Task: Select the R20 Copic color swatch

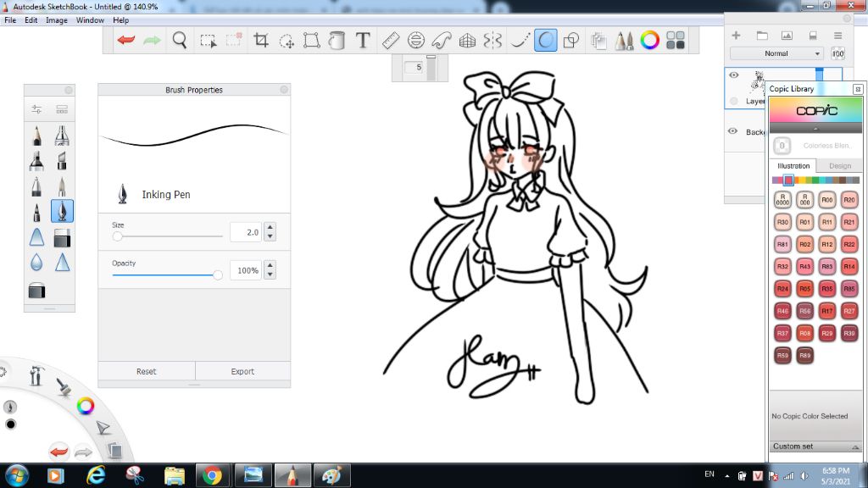Action: [x=849, y=200]
